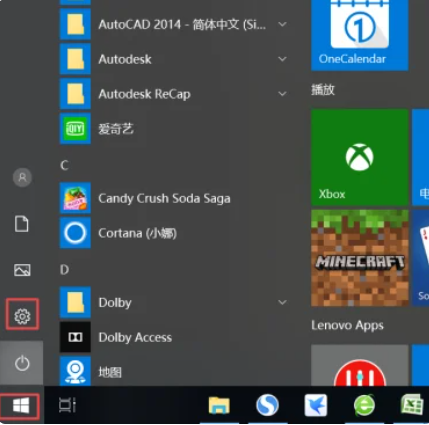This screenshot has height=425, width=429.
Task: Click the Autodesk ReCap folder label
Action: tap(144, 94)
